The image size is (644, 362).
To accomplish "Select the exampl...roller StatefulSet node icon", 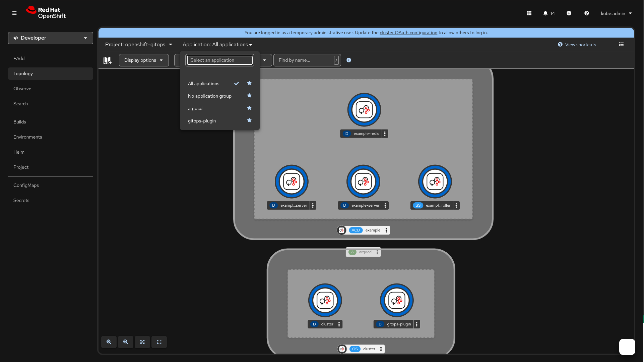I will pyautogui.click(x=435, y=182).
